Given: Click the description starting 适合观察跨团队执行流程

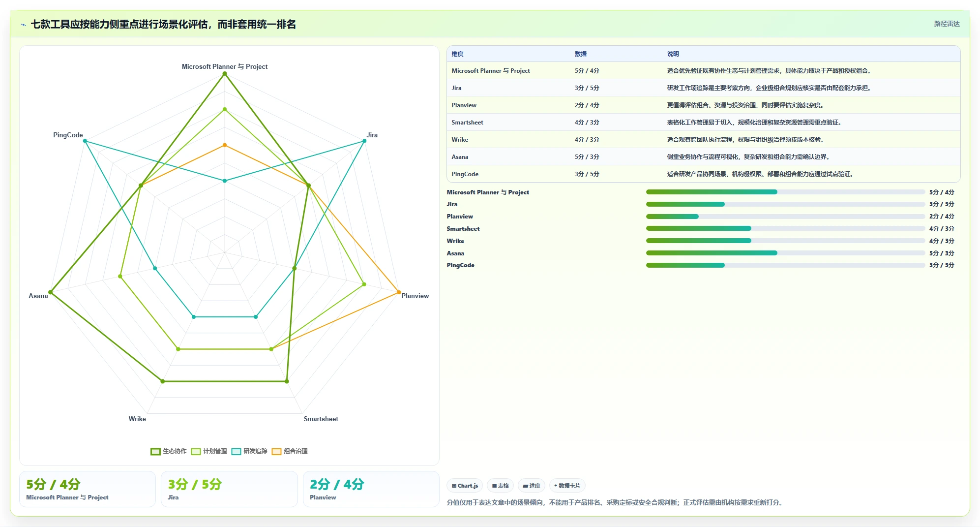Looking at the screenshot, I should tap(746, 140).
